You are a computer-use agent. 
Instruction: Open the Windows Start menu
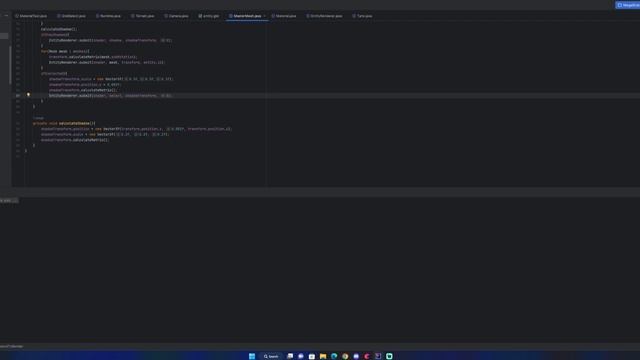[252, 356]
